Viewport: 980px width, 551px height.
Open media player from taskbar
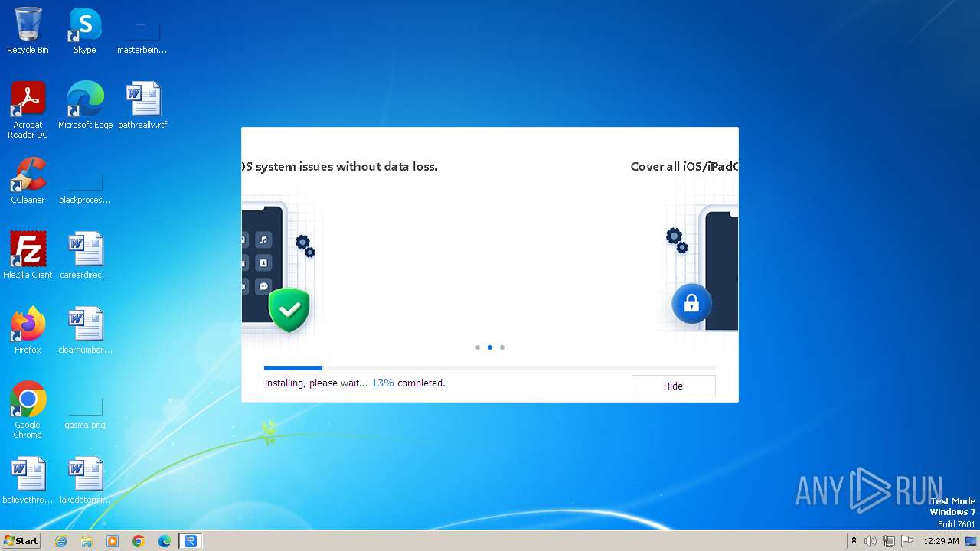(113, 541)
